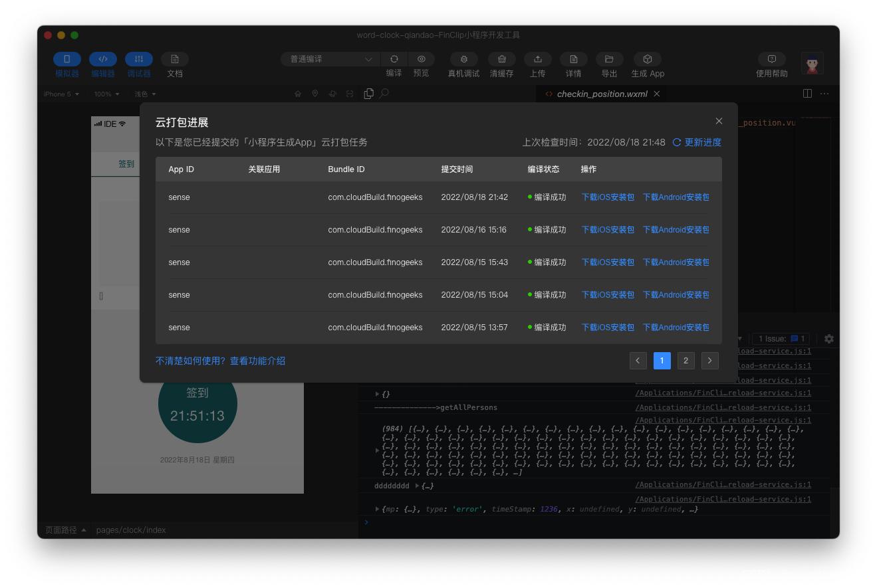Click the home icon in simulator toolbar

pyautogui.click(x=298, y=94)
